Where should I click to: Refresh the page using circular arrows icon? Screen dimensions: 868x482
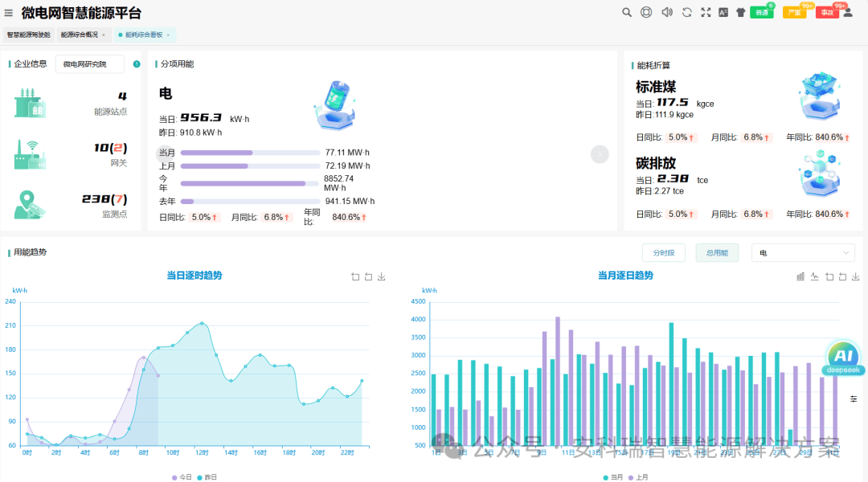pos(686,12)
